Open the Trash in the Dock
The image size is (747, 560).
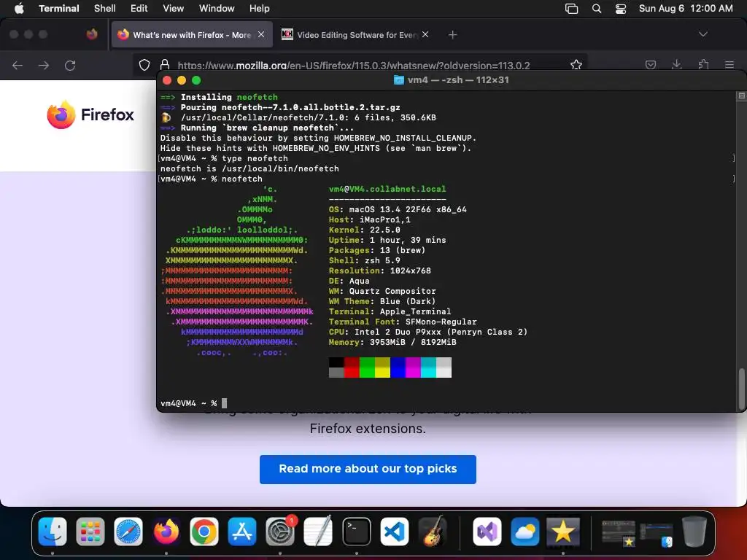click(694, 532)
